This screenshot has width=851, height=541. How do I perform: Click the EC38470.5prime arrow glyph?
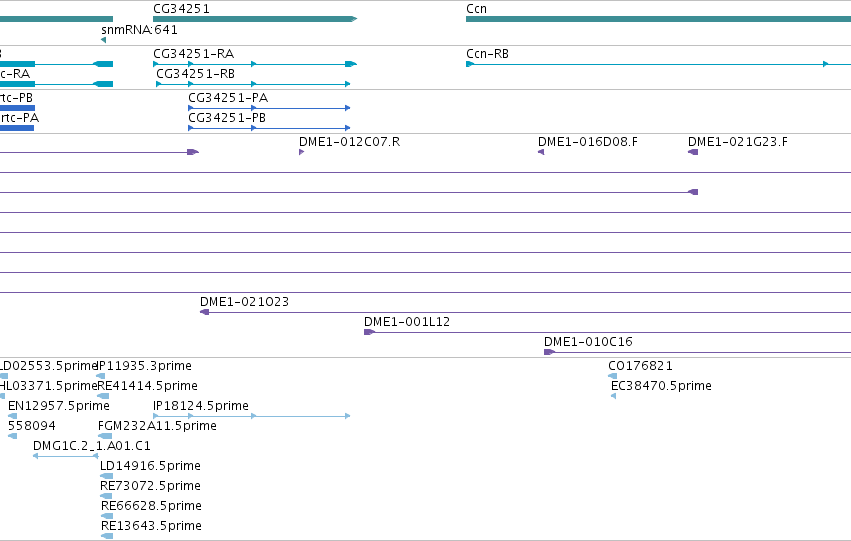pyautogui.click(x=613, y=396)
